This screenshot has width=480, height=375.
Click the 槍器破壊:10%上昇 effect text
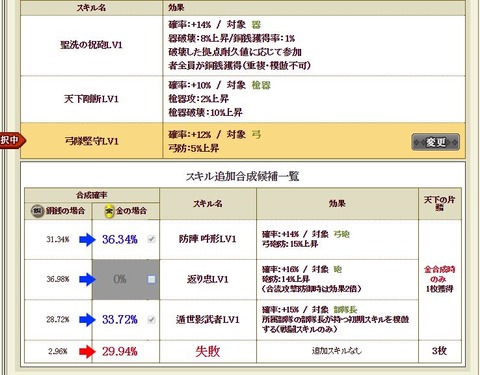point(205,112)
